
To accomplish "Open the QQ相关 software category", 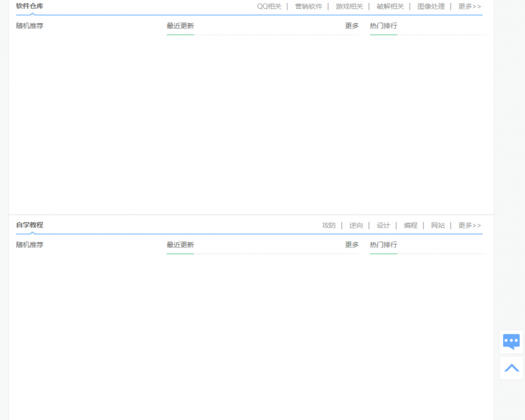I will [269, 7].
